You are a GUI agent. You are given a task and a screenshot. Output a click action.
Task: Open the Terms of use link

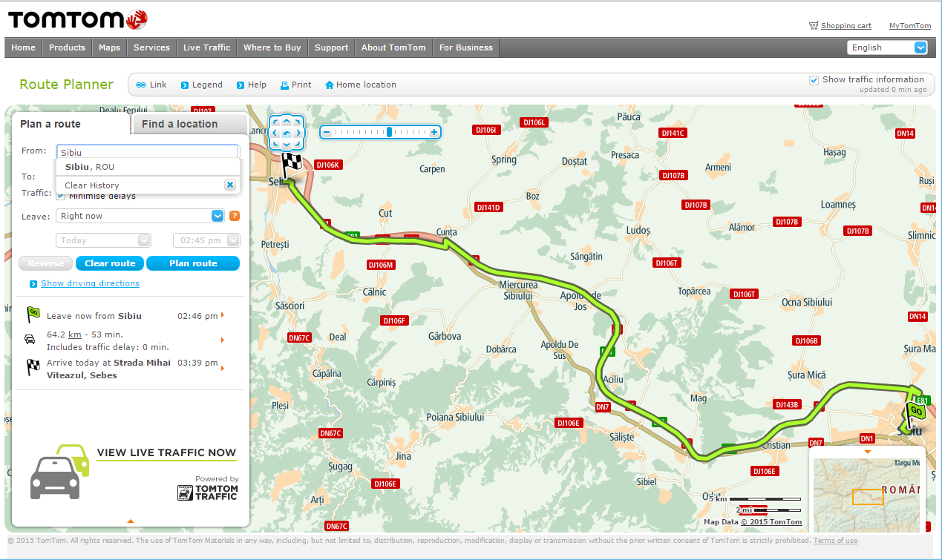click(835, 541)
